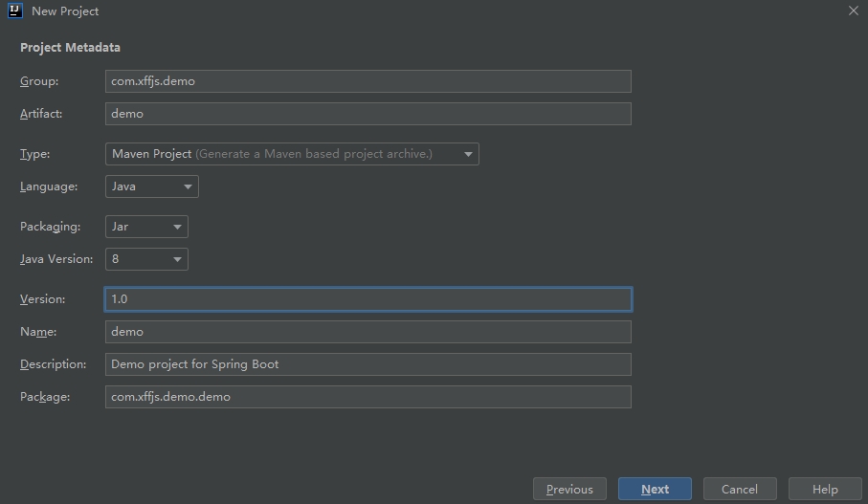Viewport: 868px width, 504px height.
Task: Click the IntelliJ IDEA icon in title bar
Action: tap(14, 11)
